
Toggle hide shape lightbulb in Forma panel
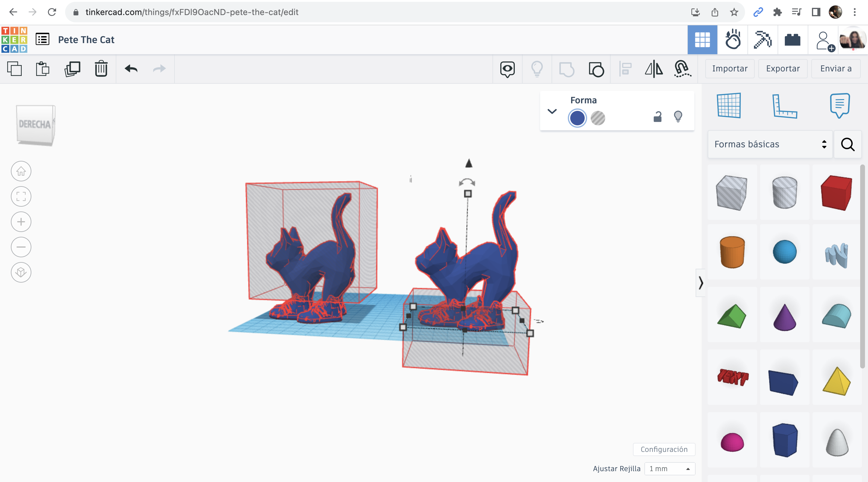coord(678,117)
